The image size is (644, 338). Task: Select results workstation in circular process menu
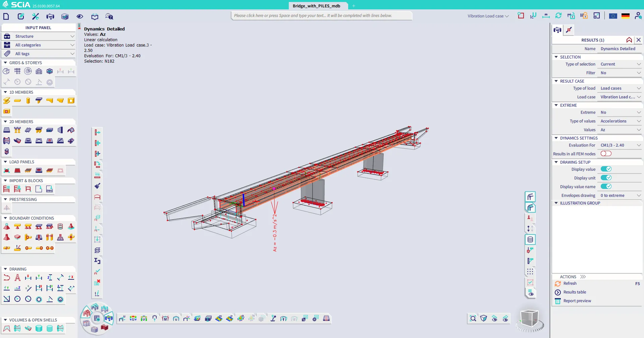109,318
